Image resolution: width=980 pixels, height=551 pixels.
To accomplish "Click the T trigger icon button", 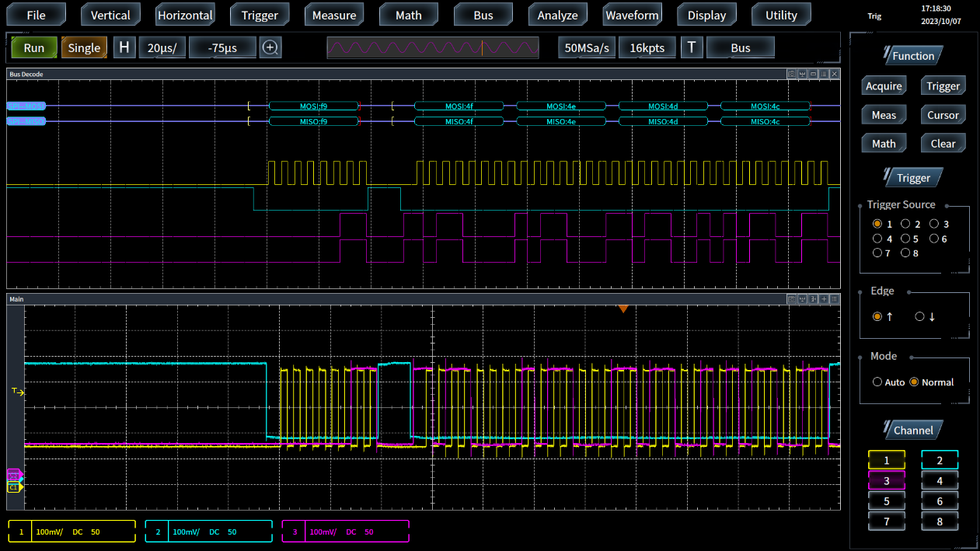I will pos(691,47).
